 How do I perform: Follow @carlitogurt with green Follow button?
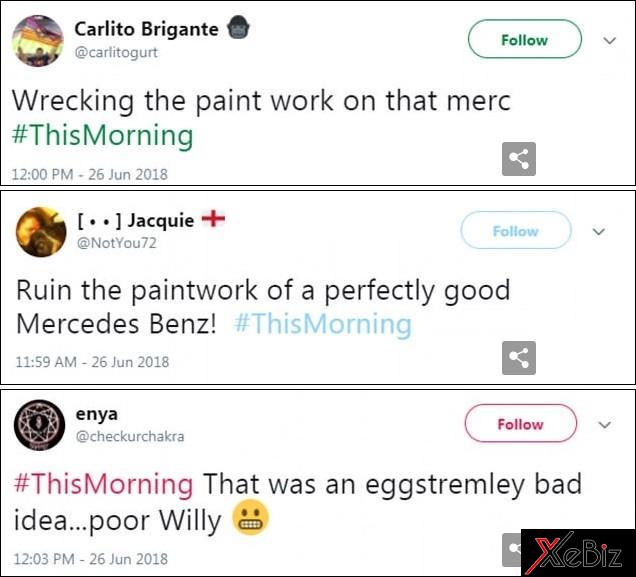click(525, 39)
